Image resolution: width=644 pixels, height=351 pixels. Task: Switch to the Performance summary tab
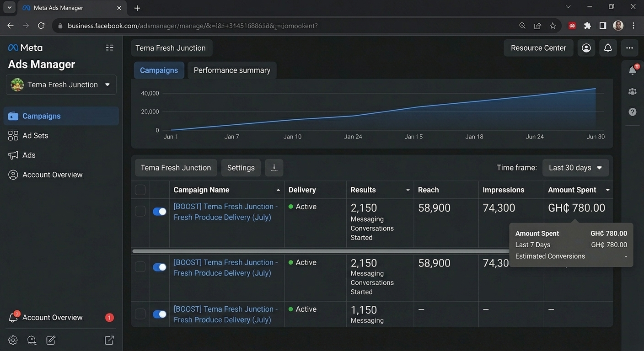[x=232, y=70]
